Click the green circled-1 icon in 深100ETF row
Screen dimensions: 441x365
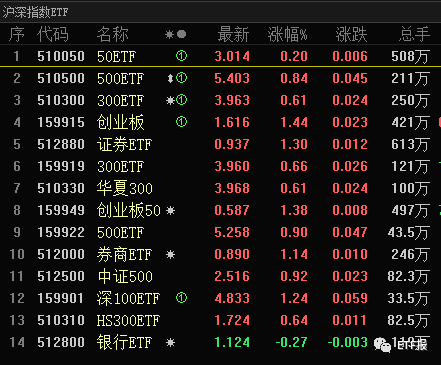181,298
